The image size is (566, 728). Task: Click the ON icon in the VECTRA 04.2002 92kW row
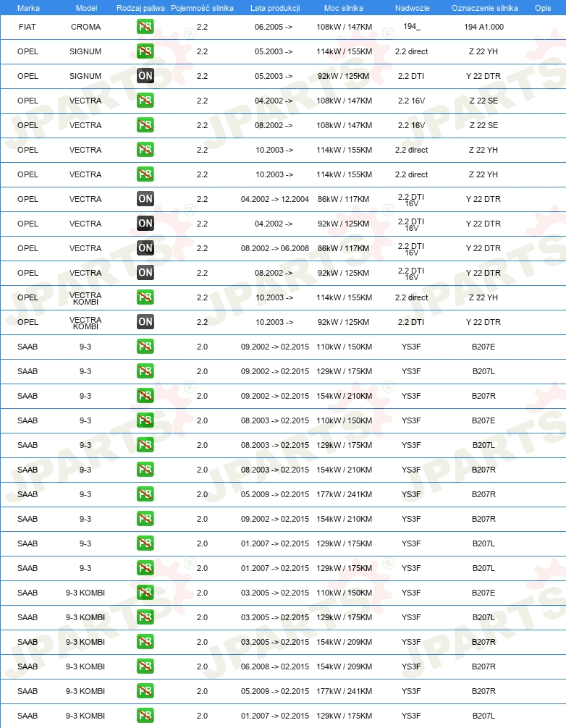coord(145,224)
